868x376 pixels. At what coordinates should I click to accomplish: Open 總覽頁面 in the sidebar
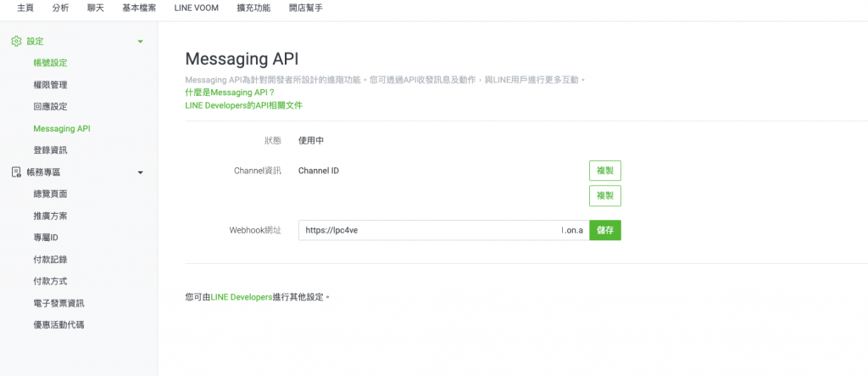pyautogui.click(x=50, y=194)
